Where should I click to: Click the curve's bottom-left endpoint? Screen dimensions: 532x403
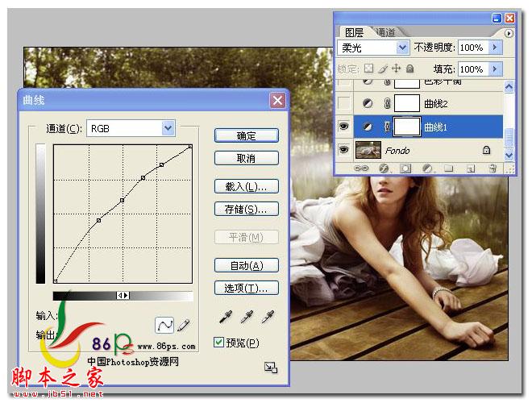click(56, 281)
